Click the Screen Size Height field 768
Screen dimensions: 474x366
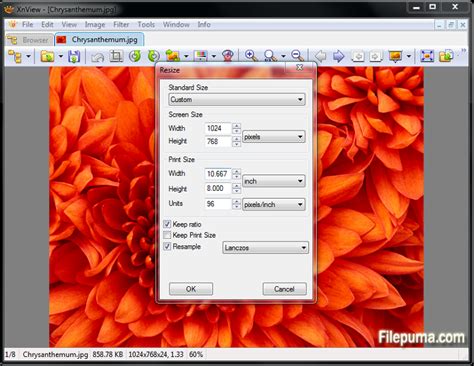coord(218,141)
